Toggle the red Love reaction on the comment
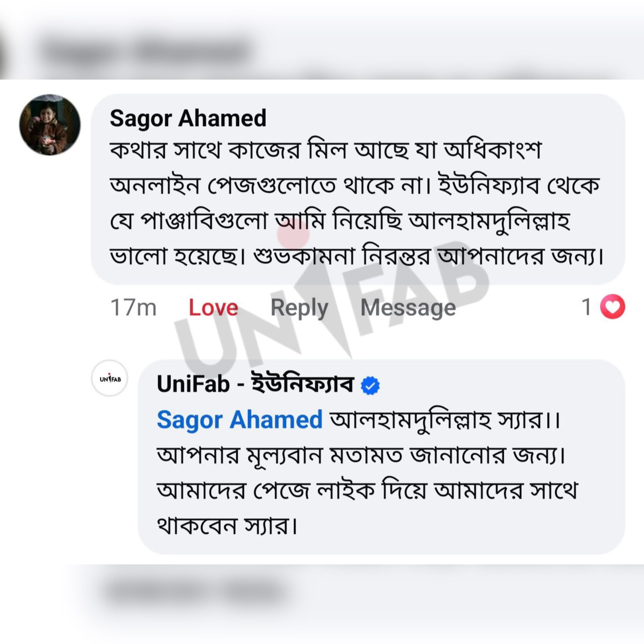The height and width of the screenshot is (644, 644). (x=213, y=308)
